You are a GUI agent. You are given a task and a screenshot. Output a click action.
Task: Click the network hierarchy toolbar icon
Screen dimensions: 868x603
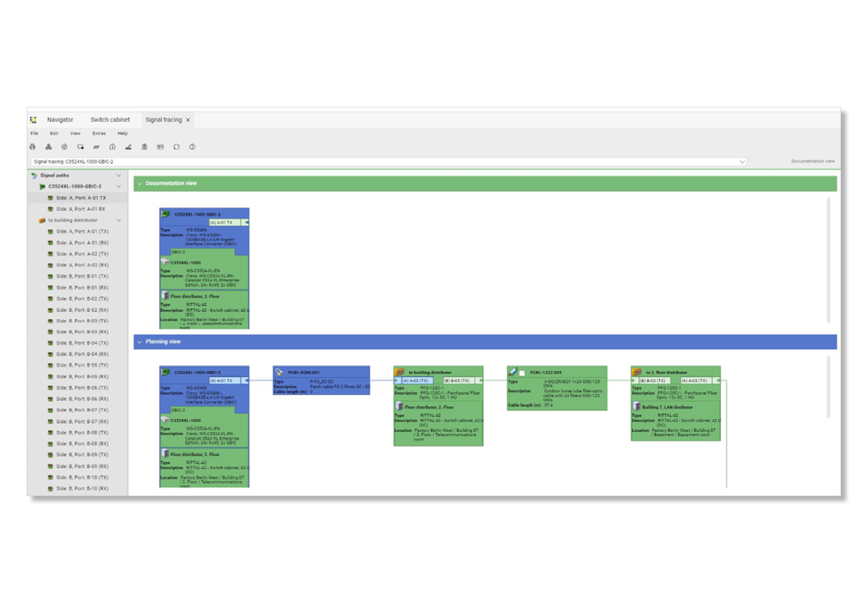48,147
